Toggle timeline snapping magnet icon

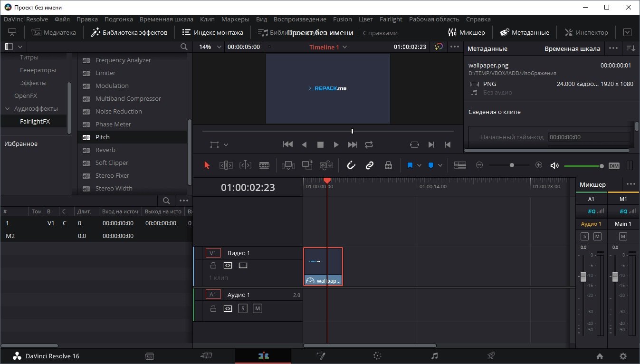(351, 165)
